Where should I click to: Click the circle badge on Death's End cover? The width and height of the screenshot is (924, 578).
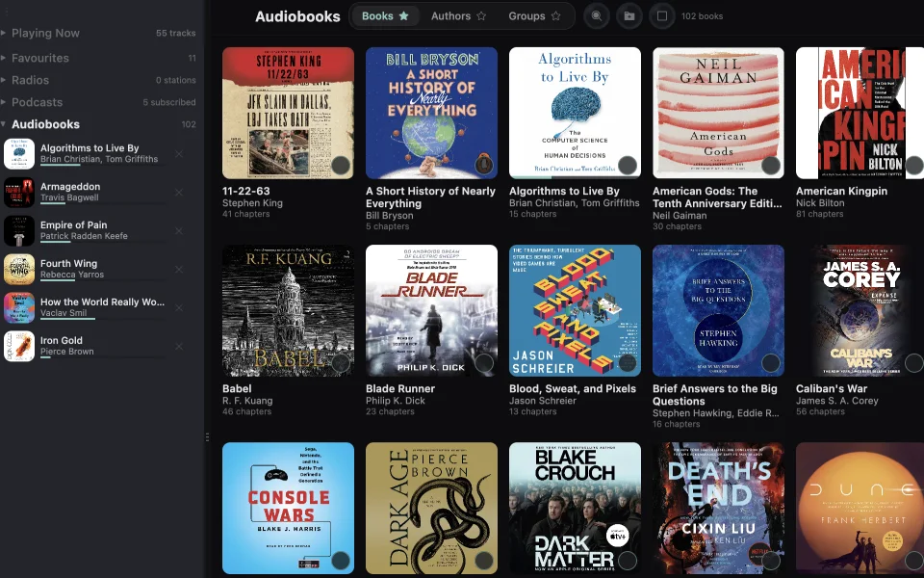771,561
